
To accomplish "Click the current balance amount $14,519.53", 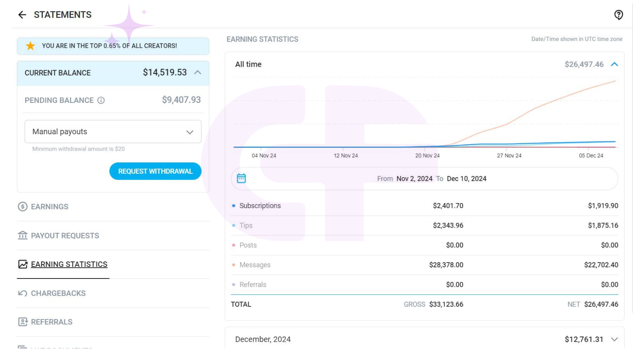I will pos(165,72).
